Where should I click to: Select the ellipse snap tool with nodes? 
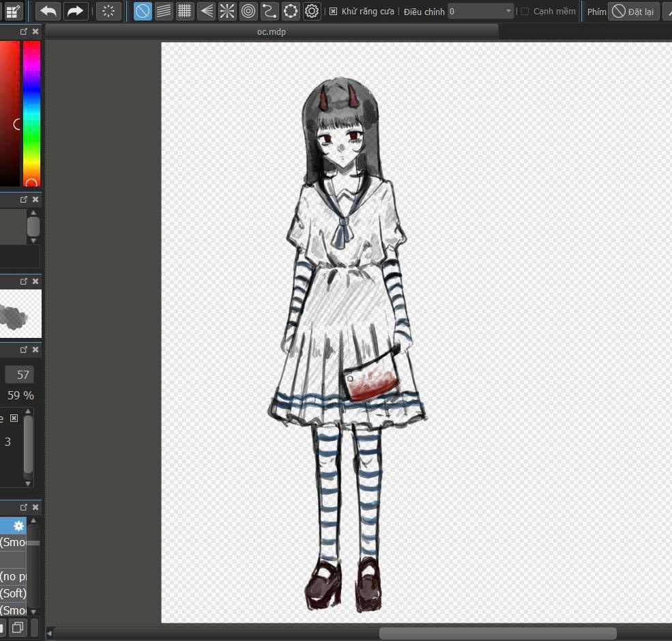click(x=291, y=11)
